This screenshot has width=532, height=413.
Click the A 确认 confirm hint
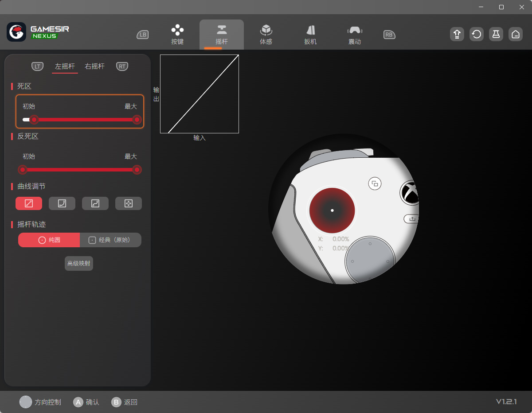(86, 402)
